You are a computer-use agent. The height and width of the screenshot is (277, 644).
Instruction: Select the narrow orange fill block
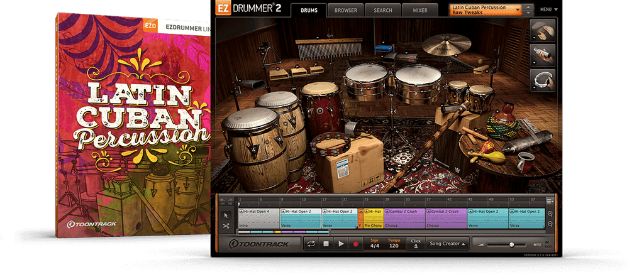point(360,218)
